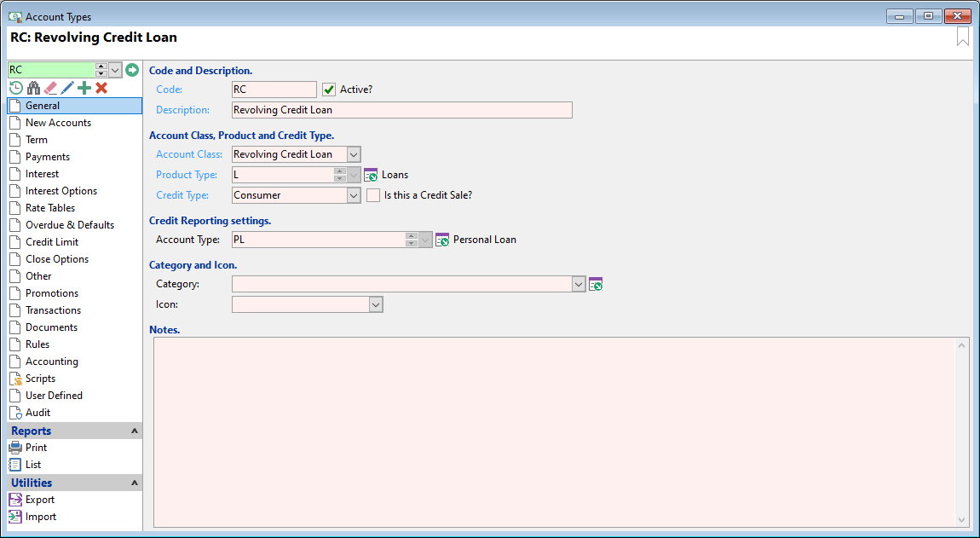Collapse the Reports section
This screenshot has height=538, width=980.
click(134, 431)
